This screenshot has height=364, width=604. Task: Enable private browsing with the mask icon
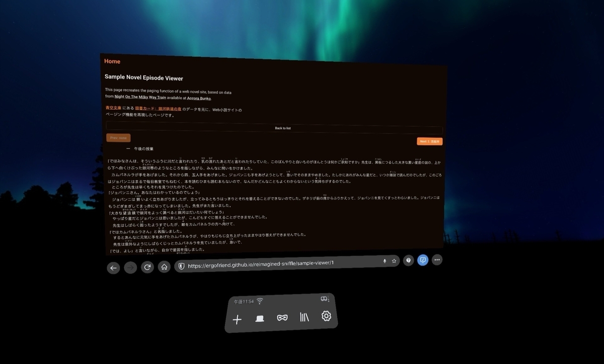coord(282,318)
